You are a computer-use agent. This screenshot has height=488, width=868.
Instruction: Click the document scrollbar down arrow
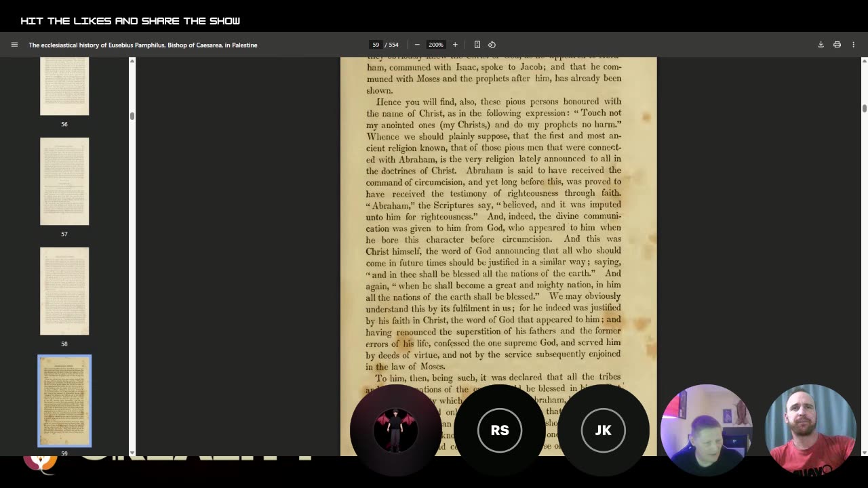click(864, 453)
